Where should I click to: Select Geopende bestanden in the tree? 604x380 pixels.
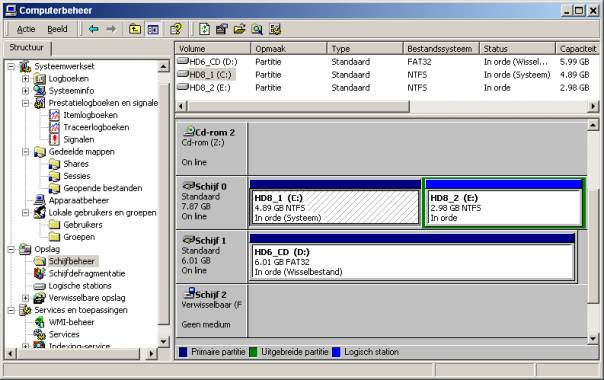pyautogui.click(x=102, y=188)
